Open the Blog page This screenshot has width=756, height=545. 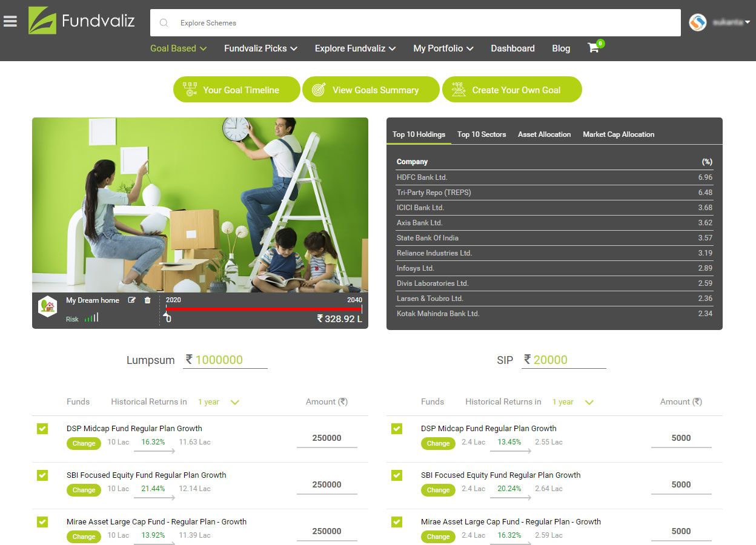point(561,48)
